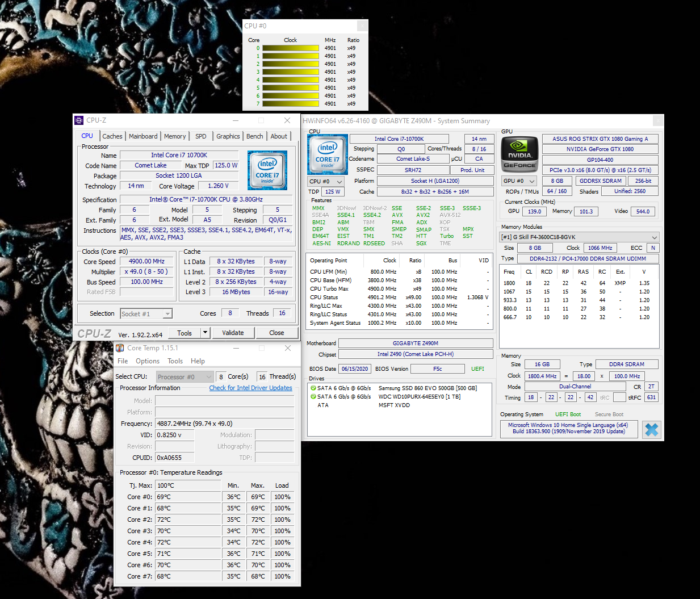Click the Chipset field Intel Z490 (Comet Lake PCH-H)
This screenshot has width=700, height=599.
416,354
